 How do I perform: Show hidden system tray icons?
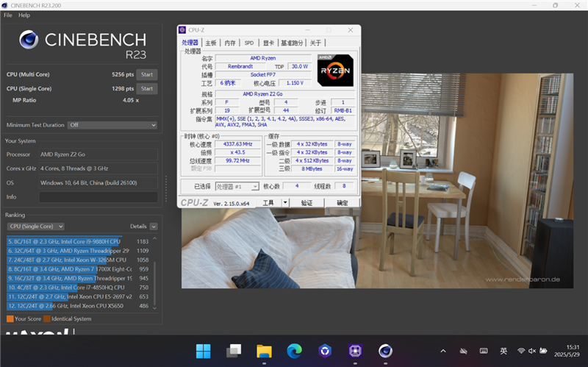pyautogui.click(x=443, y=352)
